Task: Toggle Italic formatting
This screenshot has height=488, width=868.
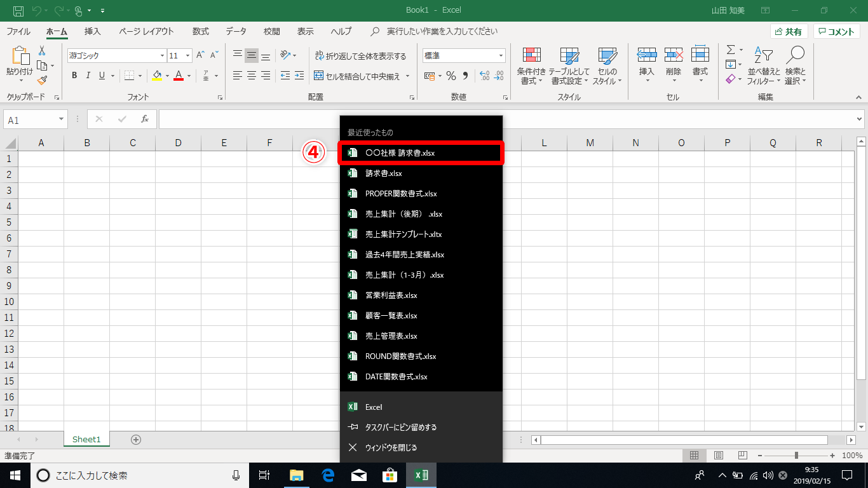Action: coord(88,76)
